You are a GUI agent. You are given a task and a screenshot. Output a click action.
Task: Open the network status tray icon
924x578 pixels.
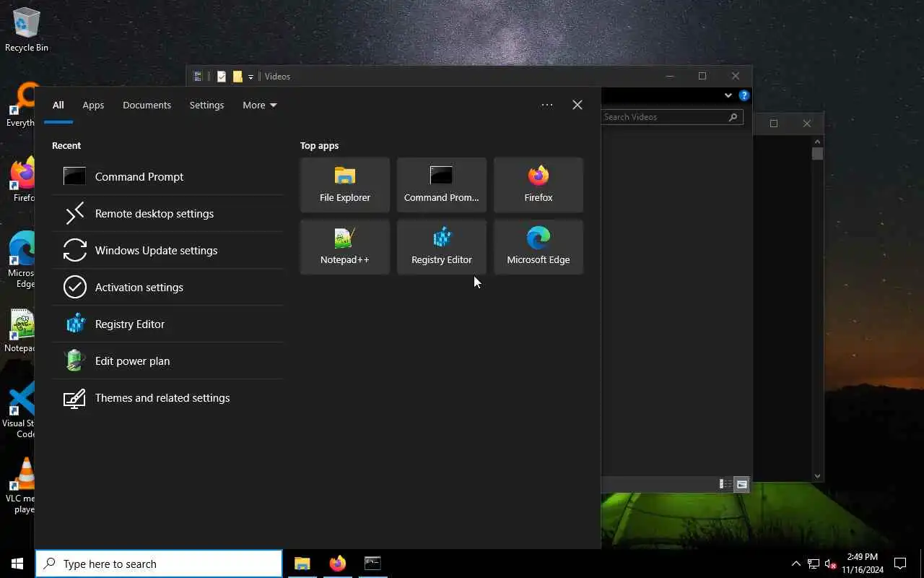(814, 564)
